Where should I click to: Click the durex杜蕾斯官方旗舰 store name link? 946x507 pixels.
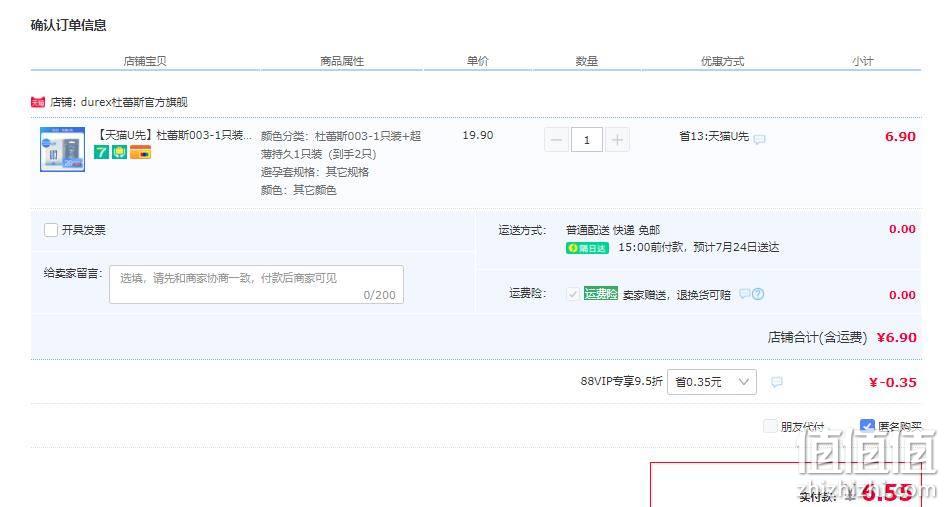click(134, 102)
